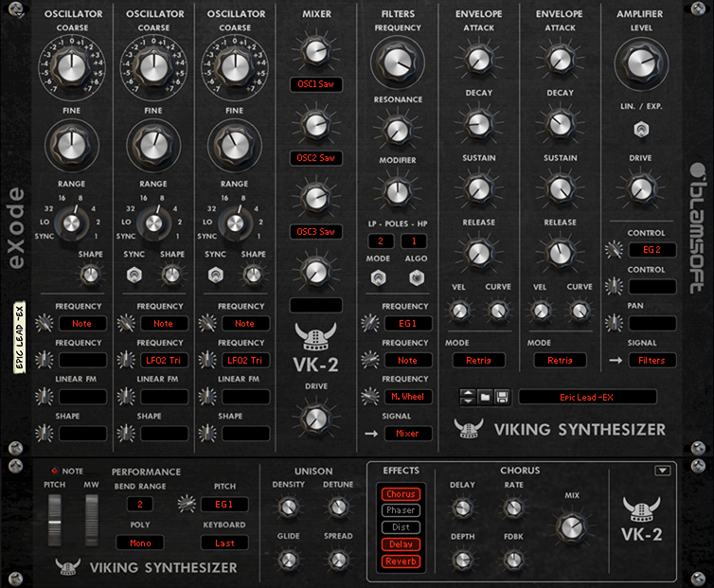Click the filter Resonance knob
714x588 pixels.
[398, 131]
